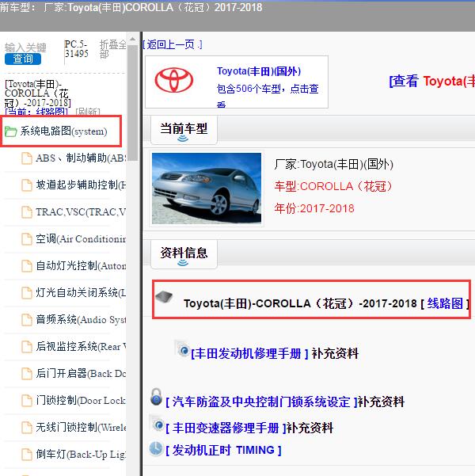Click the 折叠全部 collapse-all link
The image size is (475, 476).
coord(112,49)
